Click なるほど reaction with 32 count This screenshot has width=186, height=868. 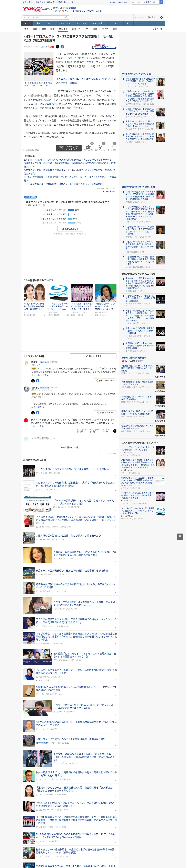[x=94, y=431]
